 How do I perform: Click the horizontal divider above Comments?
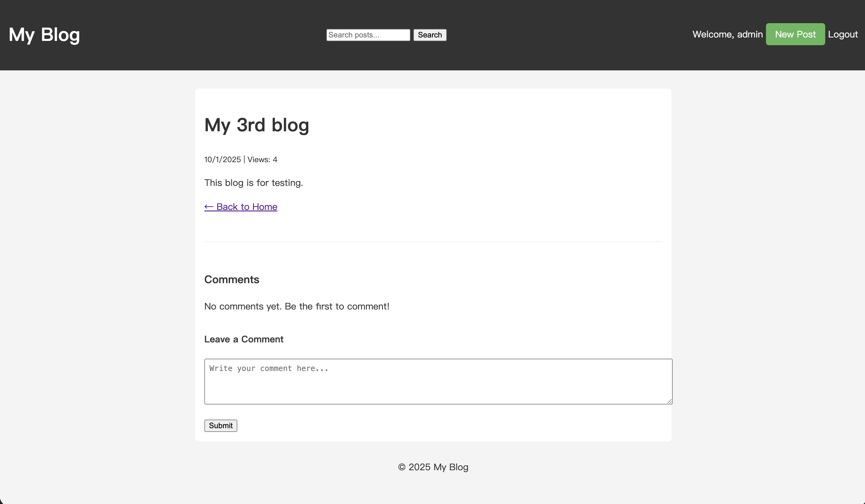[433, 242]
